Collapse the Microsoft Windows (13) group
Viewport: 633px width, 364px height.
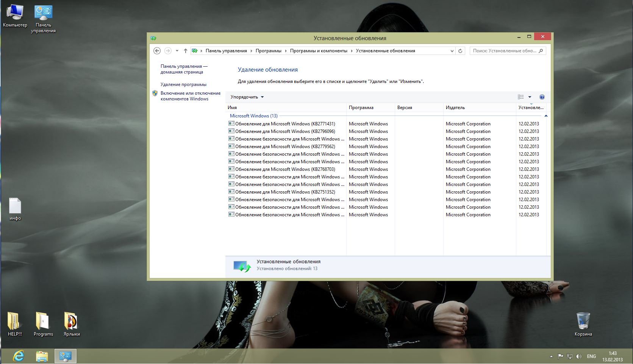(x=546, y=116)
